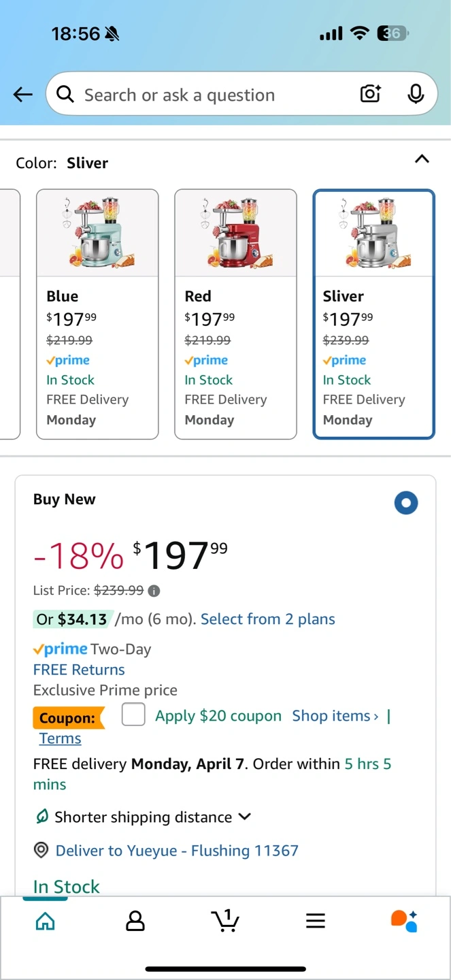451x980 pixels.
Task: Expand Shorter shipping distance details
Action: (x=143, y=817)
